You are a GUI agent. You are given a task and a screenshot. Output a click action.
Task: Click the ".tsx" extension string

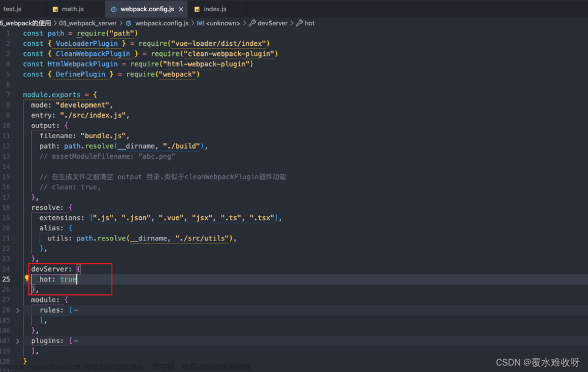coord(262,217)
